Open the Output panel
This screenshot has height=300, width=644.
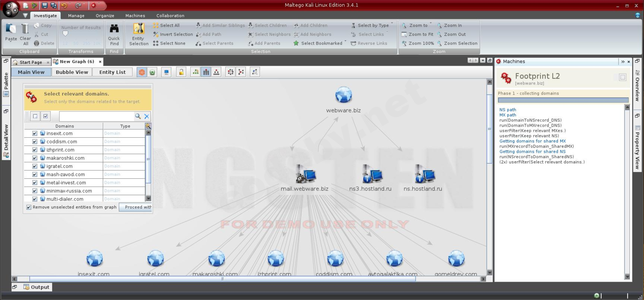point(37,287)
